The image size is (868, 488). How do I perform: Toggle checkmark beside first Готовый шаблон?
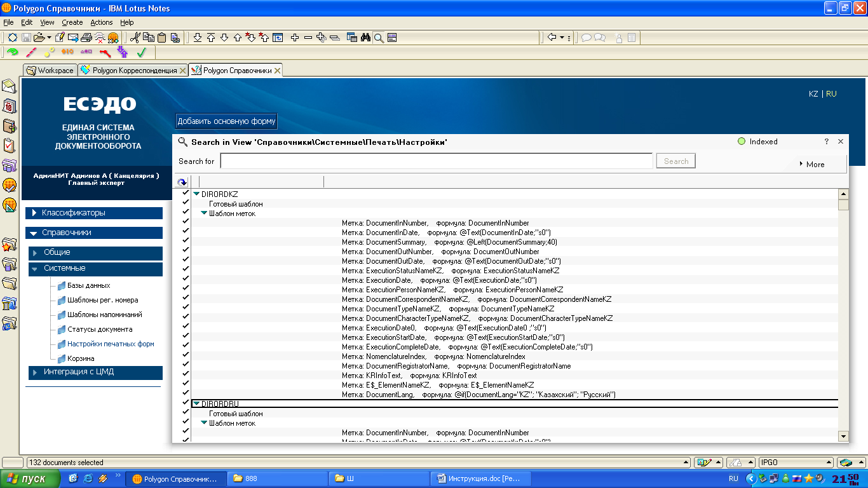[x=185, y=203]
